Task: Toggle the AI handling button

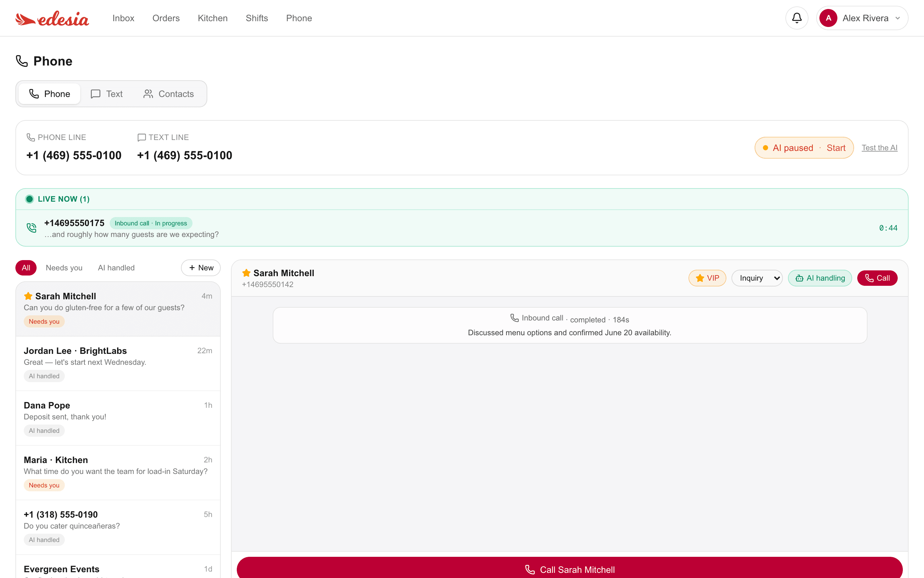Action: click(x=820, y=278)
